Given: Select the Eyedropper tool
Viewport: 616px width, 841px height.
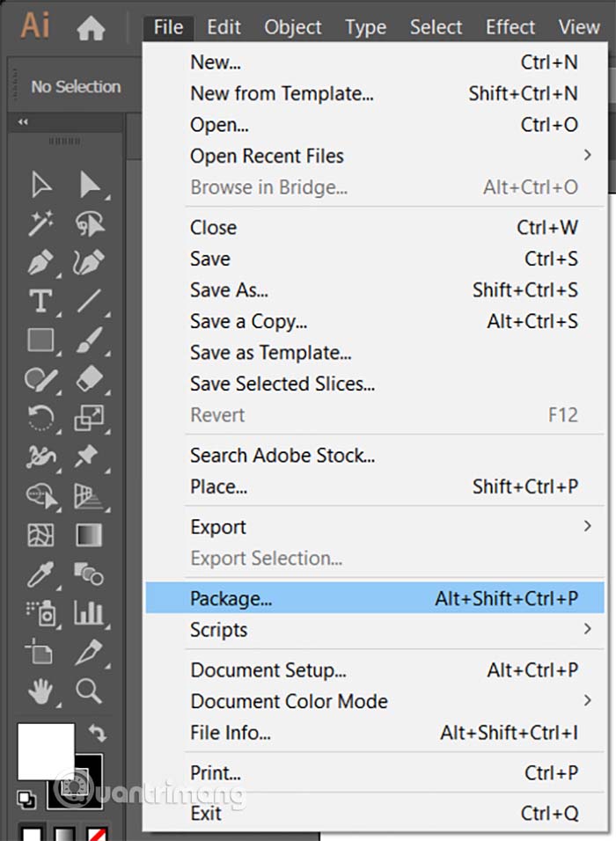Looking at the screenshot, I should click(x=40, y=574).
